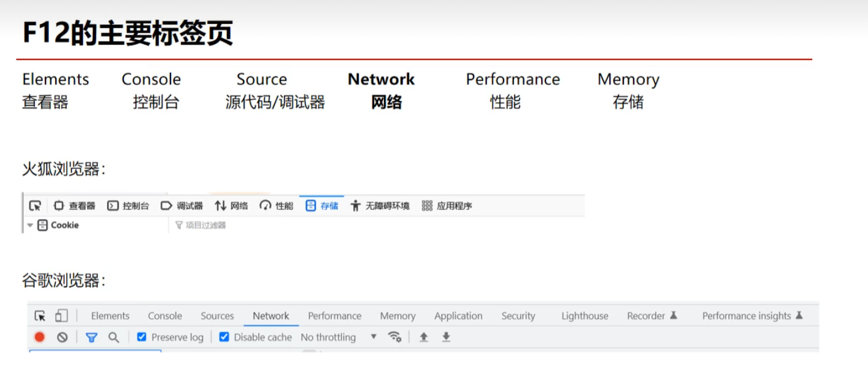Clear network log with the circle-slash icon
This screenshot has height=375, width=868.
pyautogui.click(x=62, y=337)
